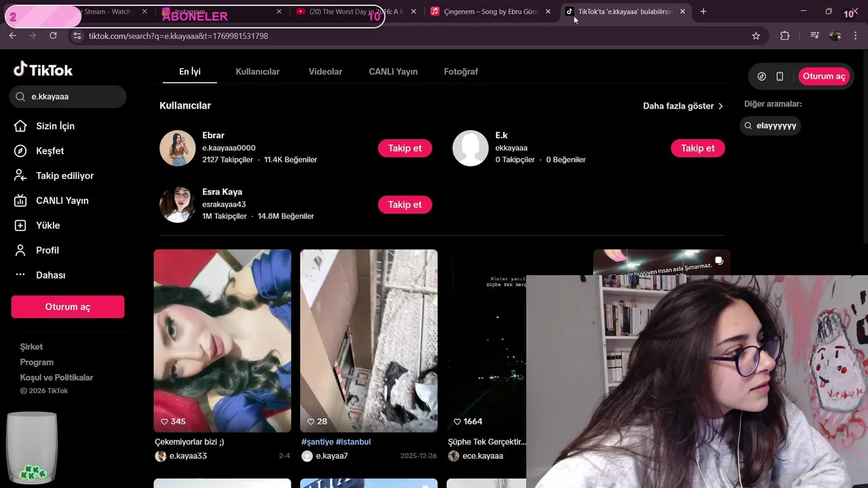Image resolution: width=868 pixels, height=488 pixels.
Task: Open the TikTok logo home link
Action: [x=43, y=70]
